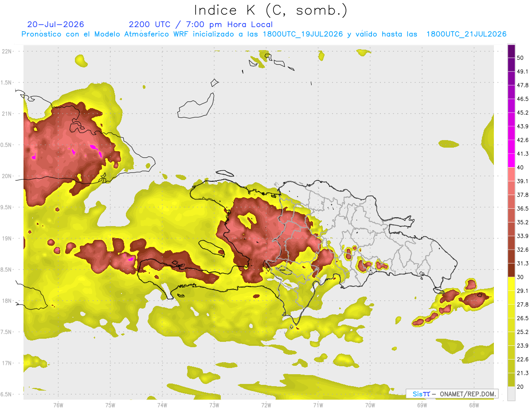Click the 'ONAMET/REP.DOM.' credit label
Image resolution: width=532 pixels, height=411 pixels.
468,394
